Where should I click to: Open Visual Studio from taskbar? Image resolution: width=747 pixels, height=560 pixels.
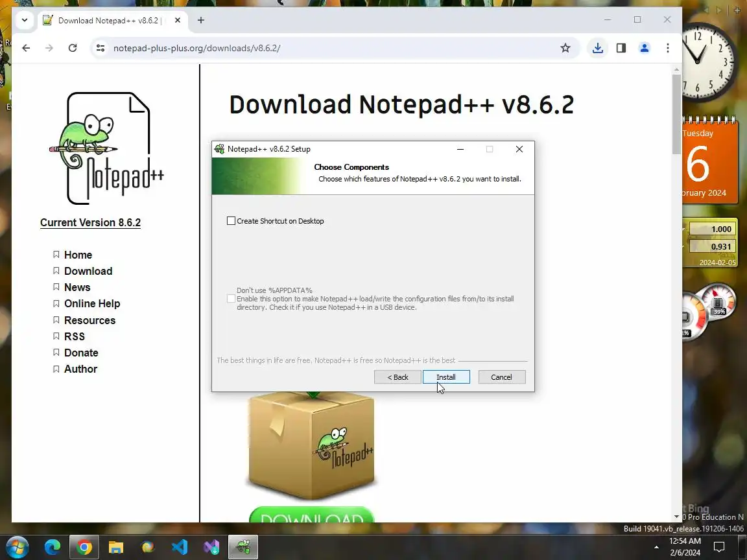point(211,547)
